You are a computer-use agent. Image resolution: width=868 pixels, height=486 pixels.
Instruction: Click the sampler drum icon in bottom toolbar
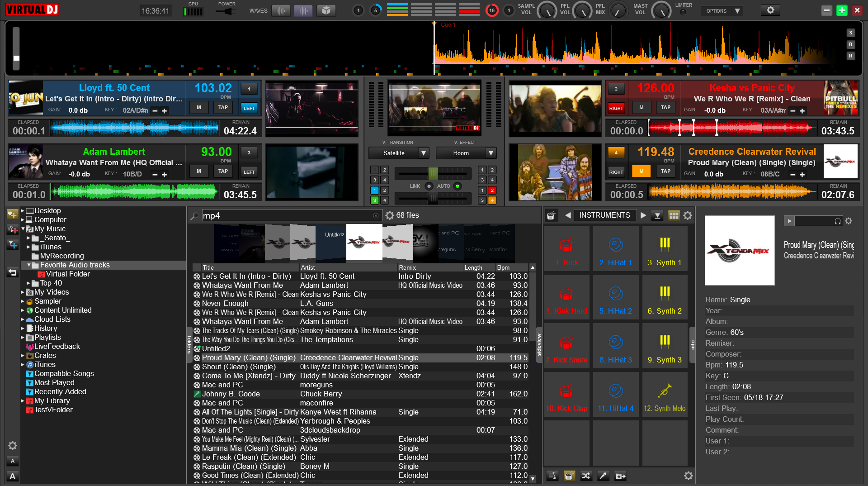569,476
